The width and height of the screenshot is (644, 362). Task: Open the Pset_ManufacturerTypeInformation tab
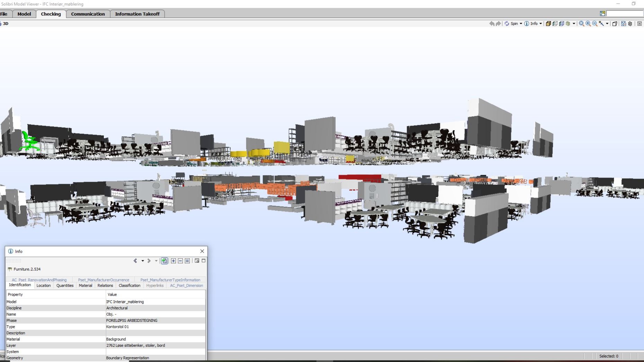coord(170,280)
